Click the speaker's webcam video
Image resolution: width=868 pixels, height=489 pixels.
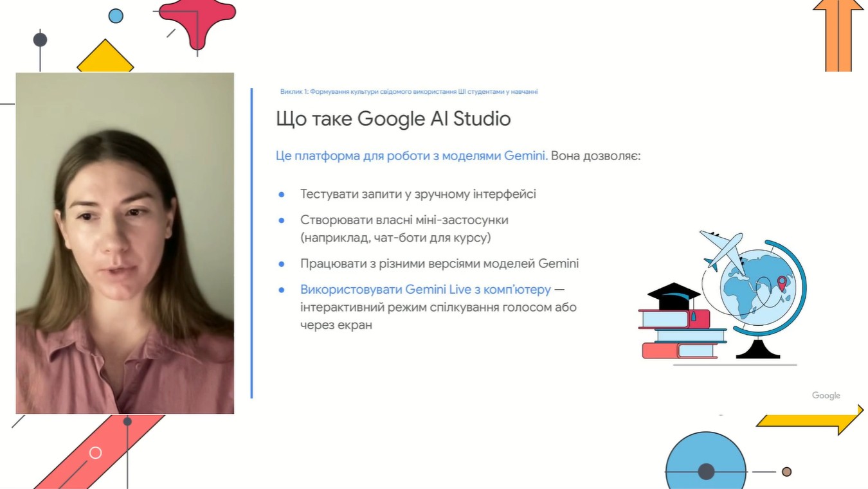[125, 243]
